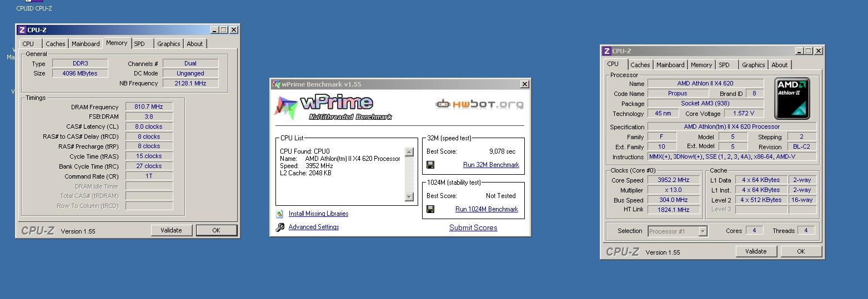Open the CPUID CPU-Z desktop shortcut
The image size is (868, 299).
[x=34, y=6]
